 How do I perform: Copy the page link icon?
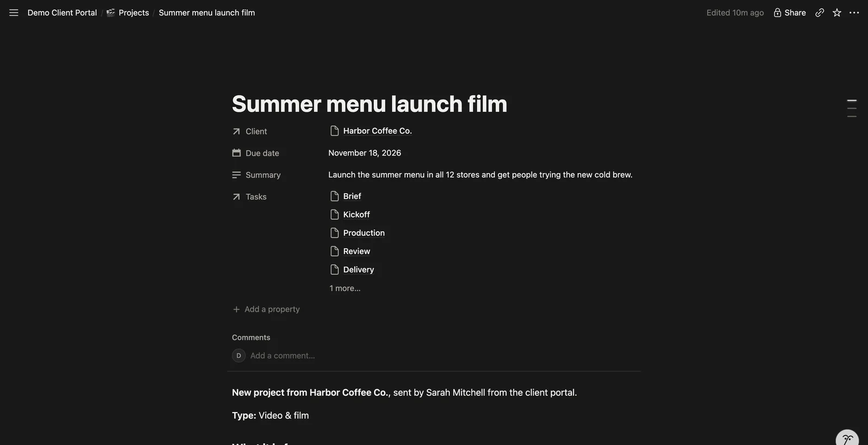819,12
